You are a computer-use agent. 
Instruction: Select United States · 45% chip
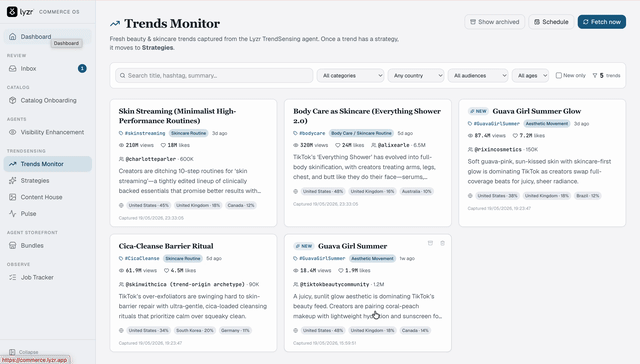click(149, 205)
